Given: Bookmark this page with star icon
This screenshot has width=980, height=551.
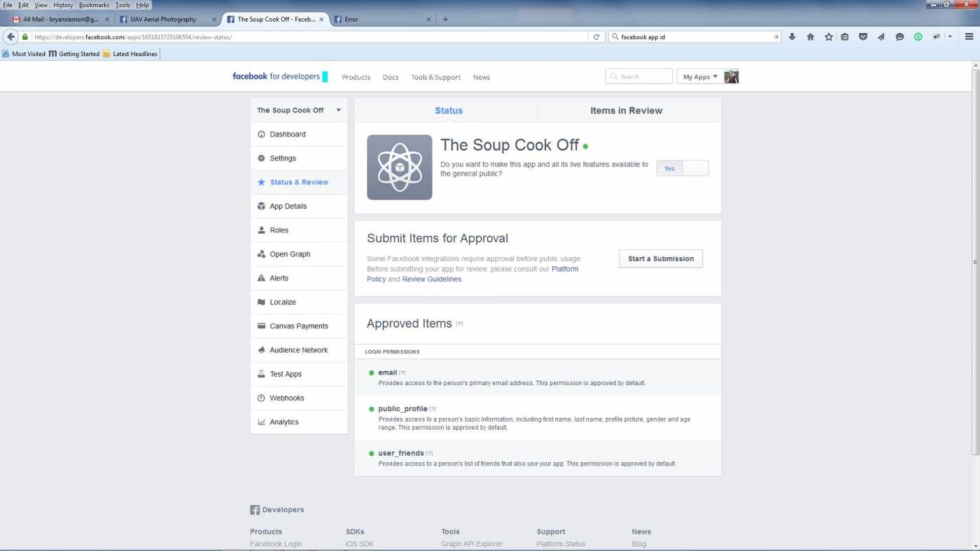Looking at the screenshot, I should (828, 37).
